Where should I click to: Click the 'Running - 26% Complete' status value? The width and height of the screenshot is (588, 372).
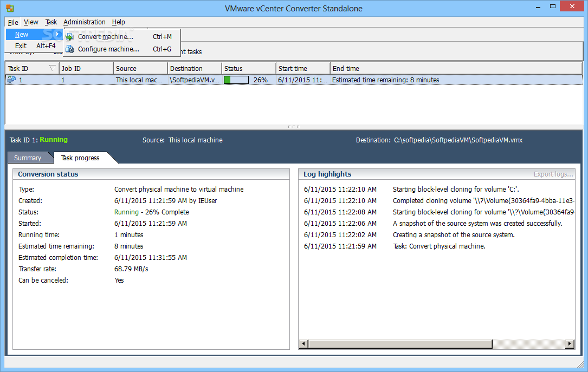pos(152,212)
